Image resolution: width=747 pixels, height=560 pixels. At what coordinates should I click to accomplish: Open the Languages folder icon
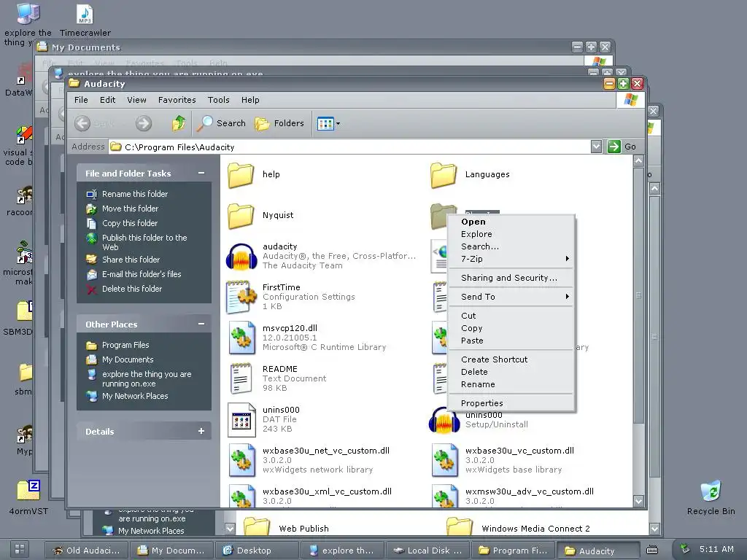click(444, 175)
